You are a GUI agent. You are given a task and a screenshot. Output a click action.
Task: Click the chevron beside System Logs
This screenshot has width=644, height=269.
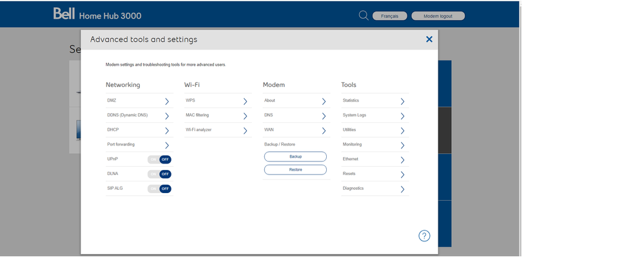click(402, 116)
